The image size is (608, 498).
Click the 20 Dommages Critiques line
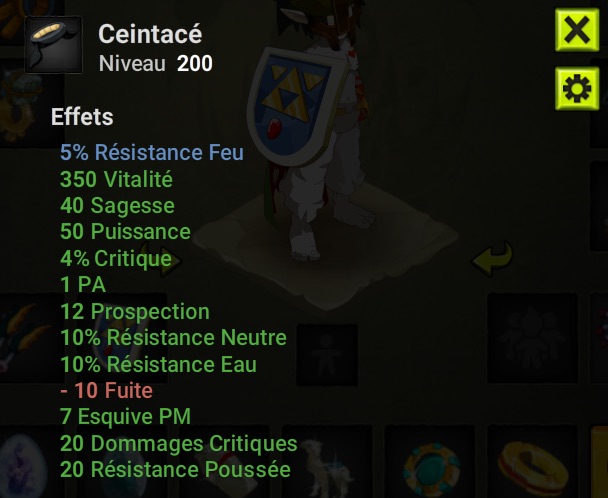click(179, 443)
